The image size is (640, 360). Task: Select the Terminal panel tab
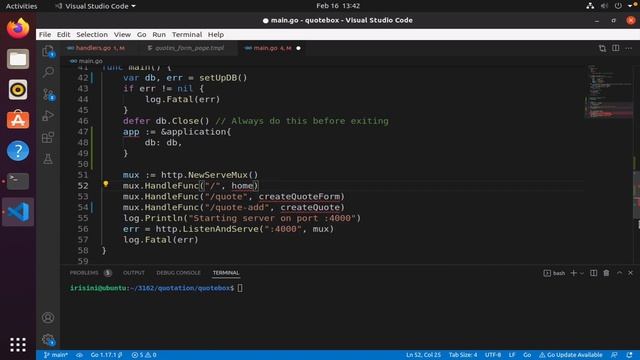(226, 273)
